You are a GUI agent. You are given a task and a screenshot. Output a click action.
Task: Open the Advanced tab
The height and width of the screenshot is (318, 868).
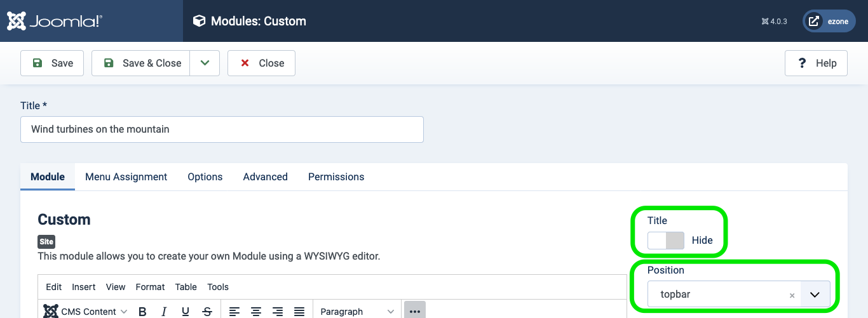tap(265, 176)
